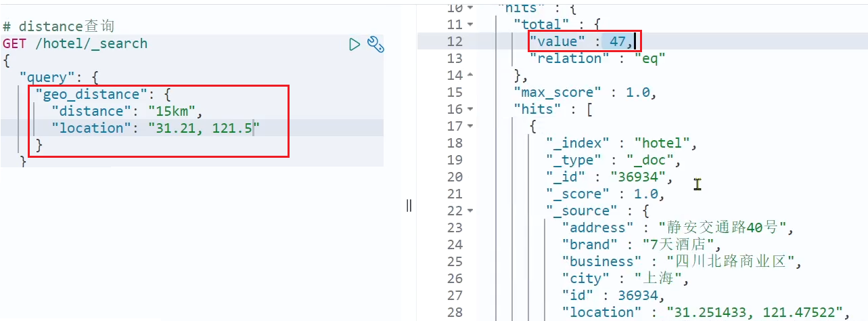
Task: Collapse the "_source" object on line 22
Action: click(471, 211)
